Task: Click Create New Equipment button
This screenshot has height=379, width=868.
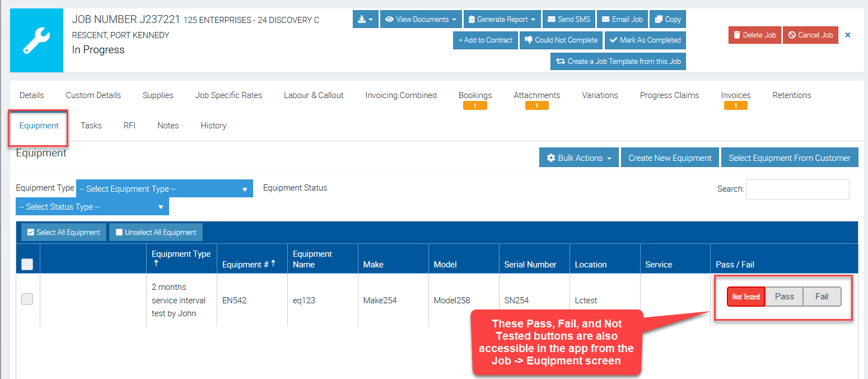Action: pos(670,158)
